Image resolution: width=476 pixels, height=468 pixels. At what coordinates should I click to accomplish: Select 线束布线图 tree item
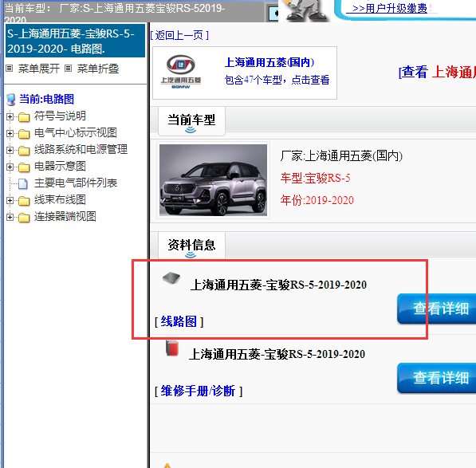click(60, 199)
